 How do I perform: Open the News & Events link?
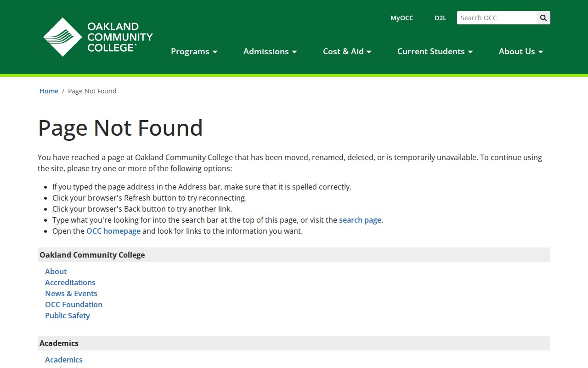click(71, 293)
